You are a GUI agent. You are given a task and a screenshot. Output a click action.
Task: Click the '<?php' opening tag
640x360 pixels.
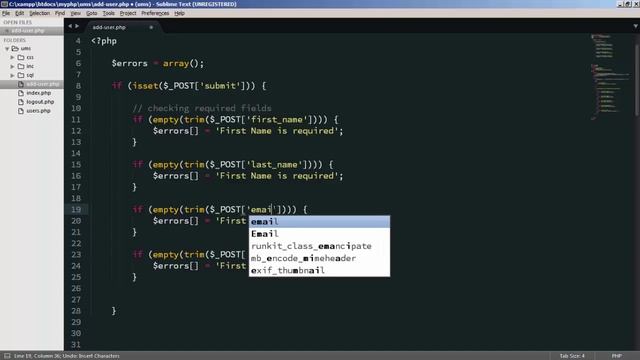point(104,41)
